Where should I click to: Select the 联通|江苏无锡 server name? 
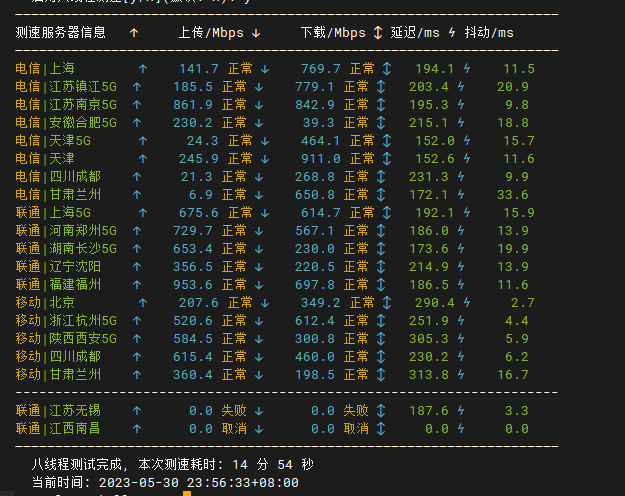point(58,410)
